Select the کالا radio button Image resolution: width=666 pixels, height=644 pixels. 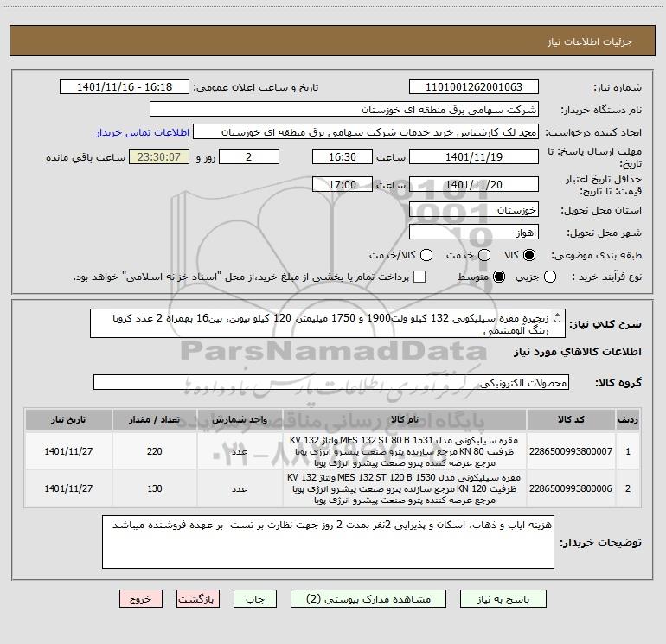(x=529, y=255)
